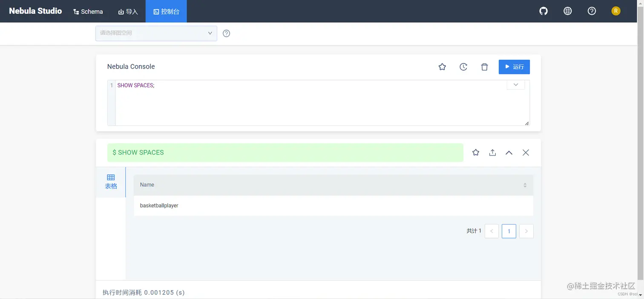Click help icon beside graph space selector
The width and height of the screenshot is (644, 299).
[x=227, y=33]
